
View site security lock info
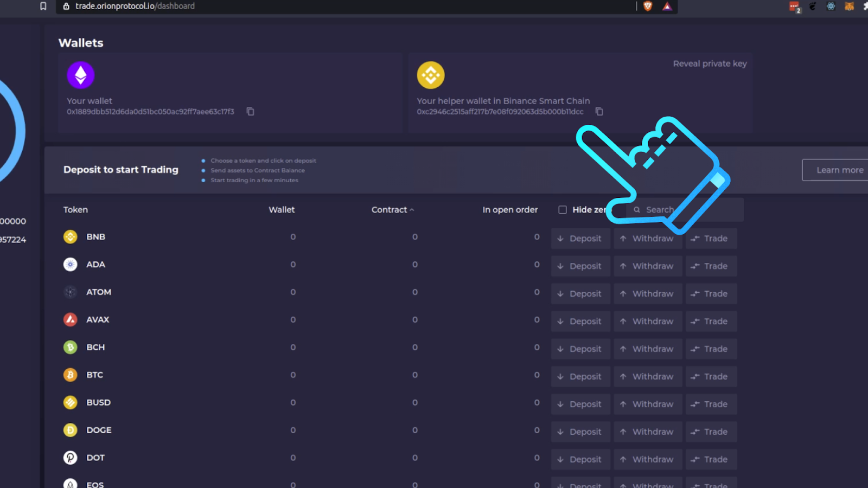tap(66, 7)
